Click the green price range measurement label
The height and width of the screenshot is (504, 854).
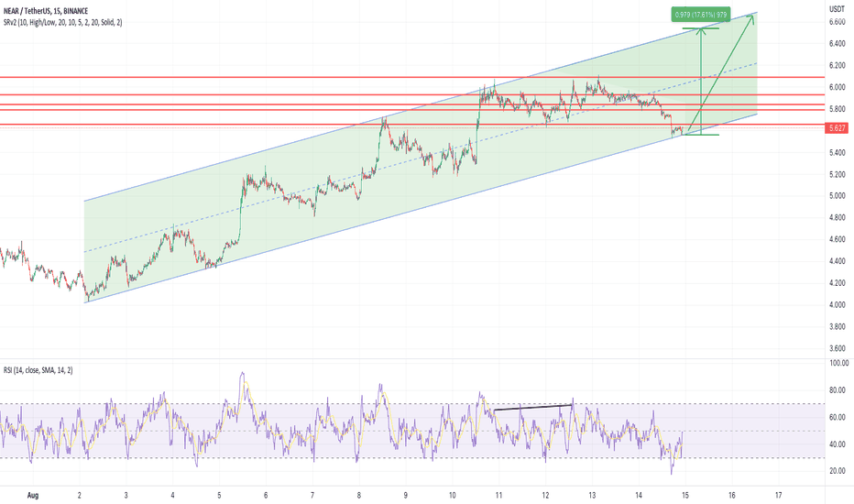click(x=714, y=13)
